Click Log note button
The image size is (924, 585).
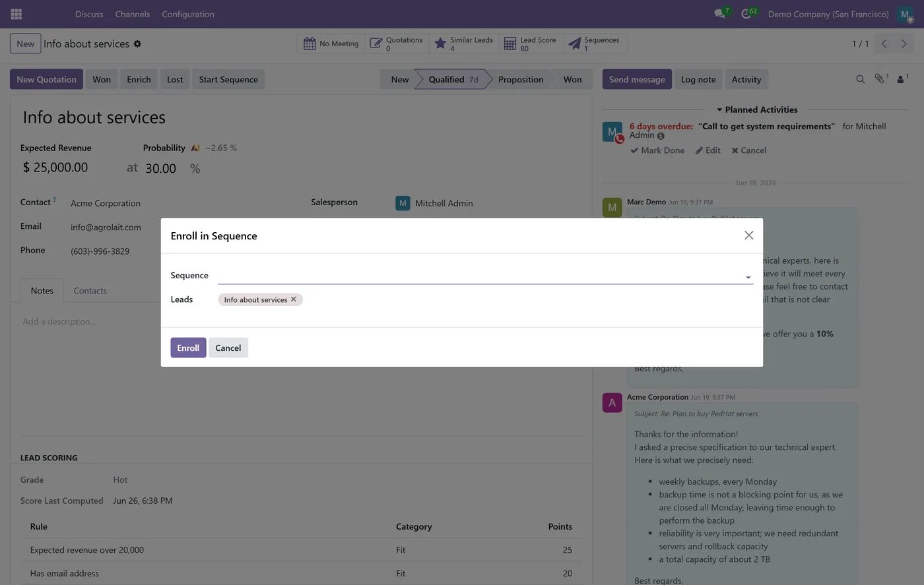coord(698,79)
